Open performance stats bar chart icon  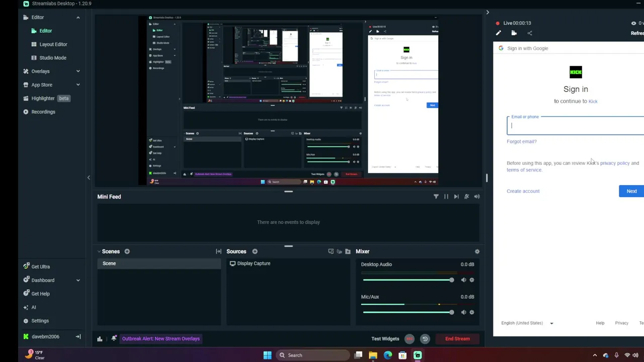100,339
